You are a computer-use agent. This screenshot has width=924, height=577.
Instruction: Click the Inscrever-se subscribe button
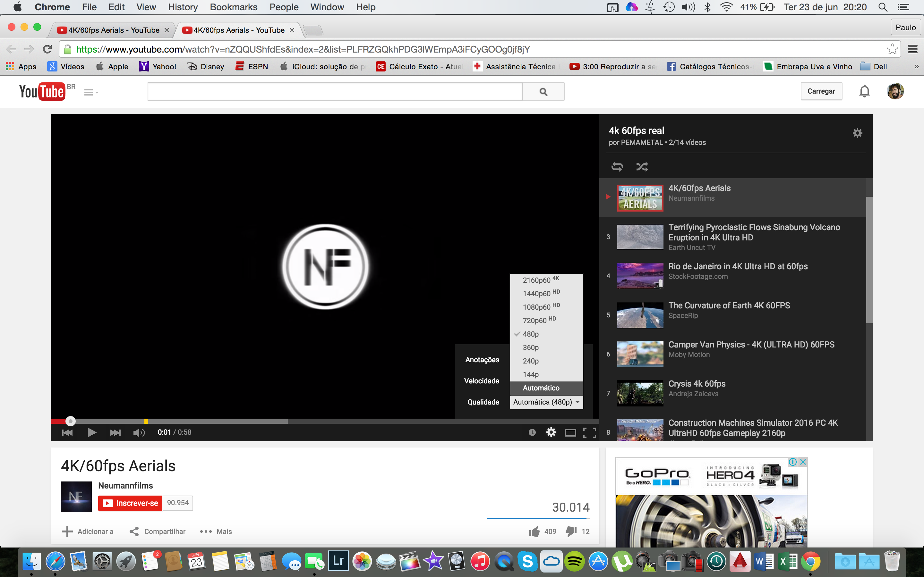point(130,503)
